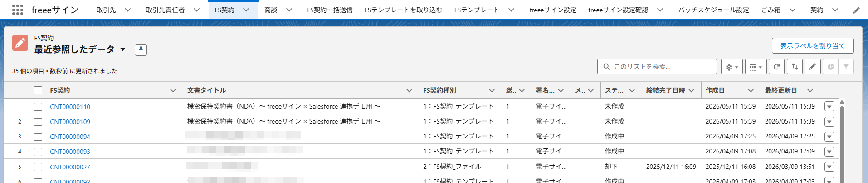Open the FSテンプレートを取り込む tab

click(x=403, y=10)
